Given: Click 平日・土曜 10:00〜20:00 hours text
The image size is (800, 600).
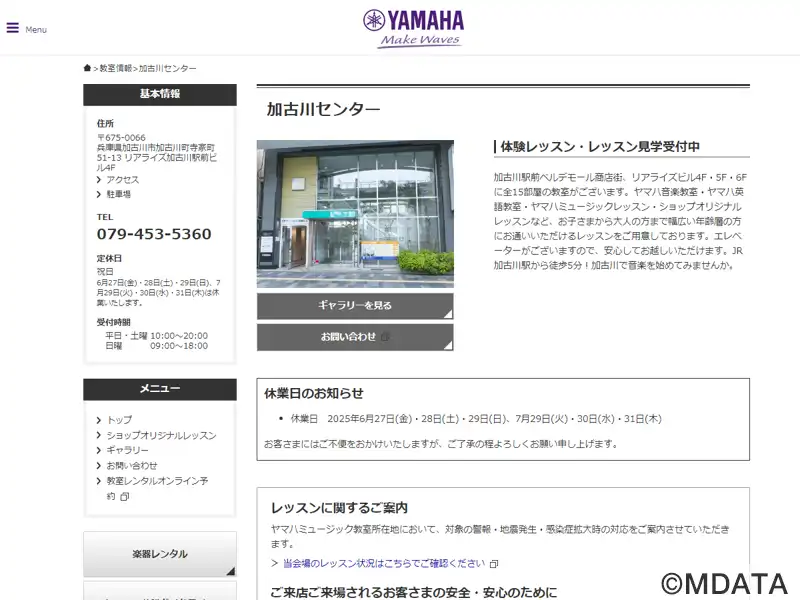Looking at the screenshot, I should (x=157, y=336).
